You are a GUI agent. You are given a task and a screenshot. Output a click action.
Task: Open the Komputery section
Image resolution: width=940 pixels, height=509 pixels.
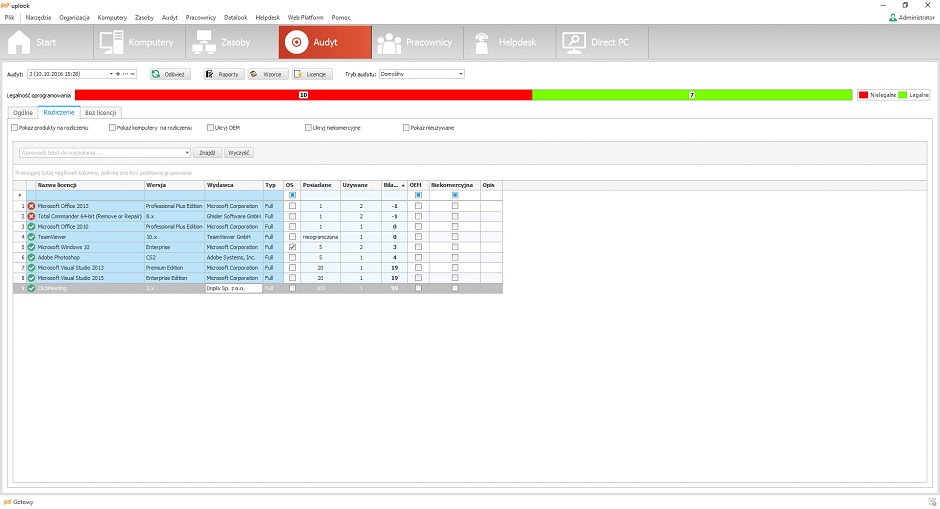(139, 42)
